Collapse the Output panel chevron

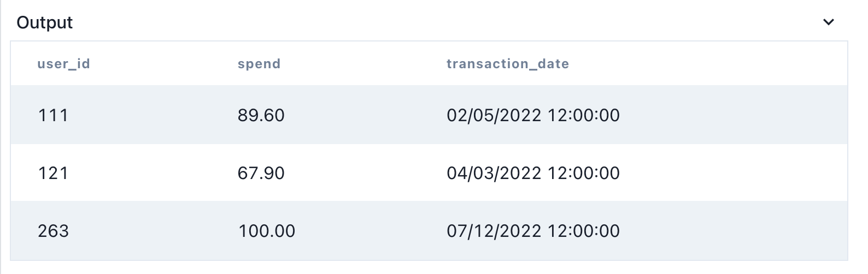(829, 22)
